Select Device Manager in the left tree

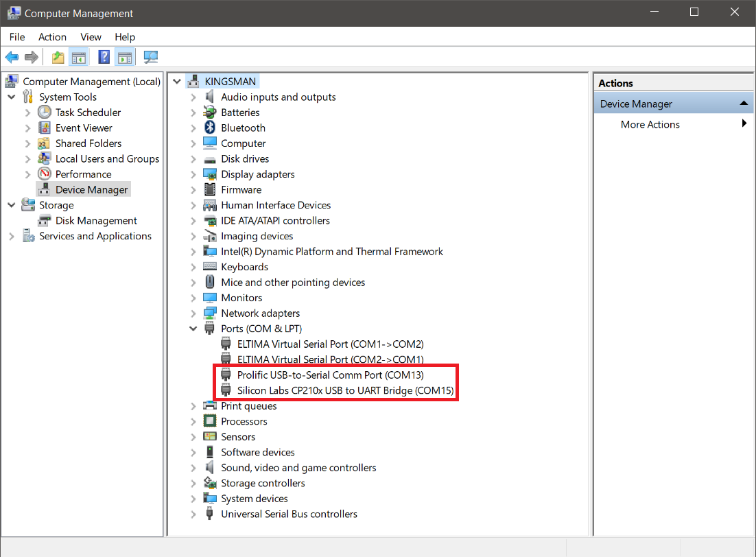pos(92,189)
